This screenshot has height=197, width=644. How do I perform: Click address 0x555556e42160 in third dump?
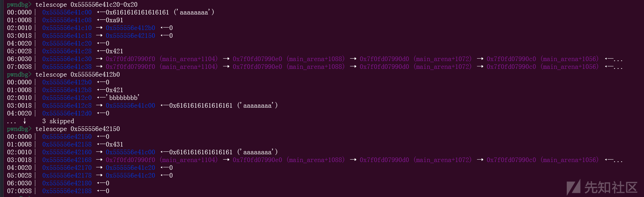67,152
